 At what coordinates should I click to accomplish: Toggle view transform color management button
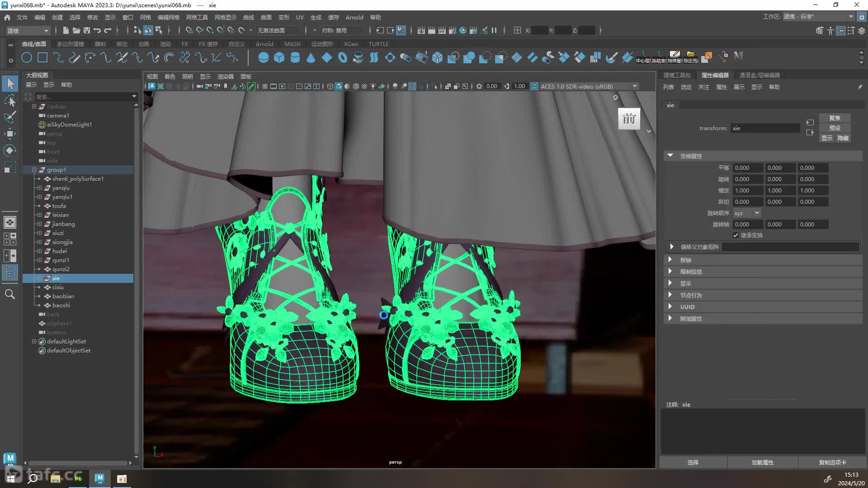(x=534, y=86)
